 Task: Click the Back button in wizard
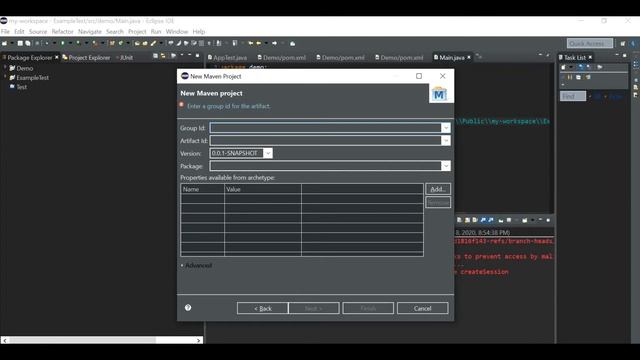tap(262, 308)
